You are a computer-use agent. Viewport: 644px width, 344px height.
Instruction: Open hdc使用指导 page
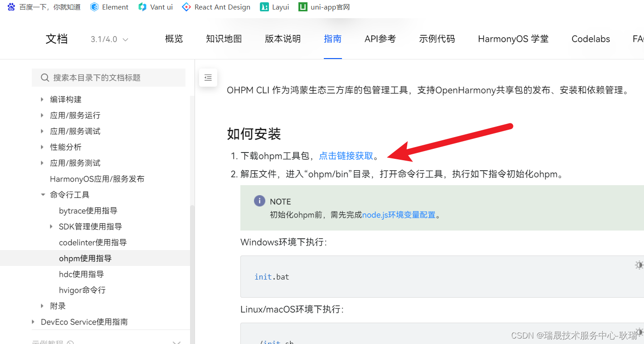point(82,274)
